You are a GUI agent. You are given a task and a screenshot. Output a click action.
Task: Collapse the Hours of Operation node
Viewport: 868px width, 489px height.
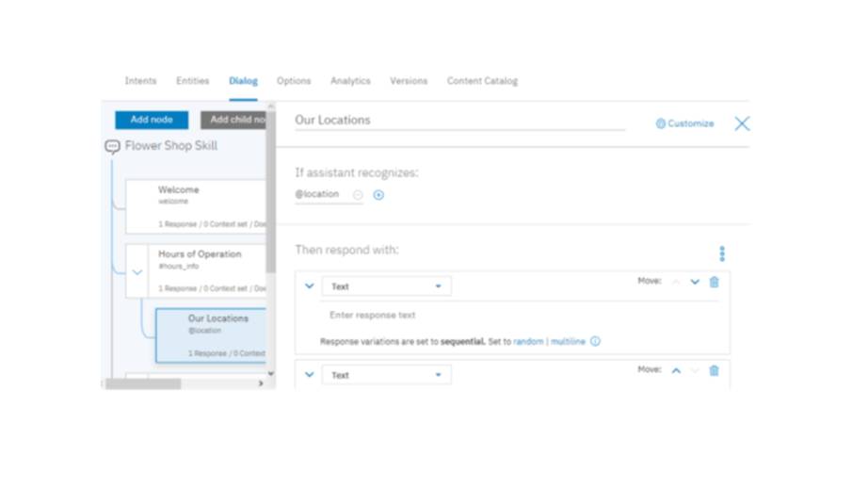pyautogui.click(x=137, y=272)
